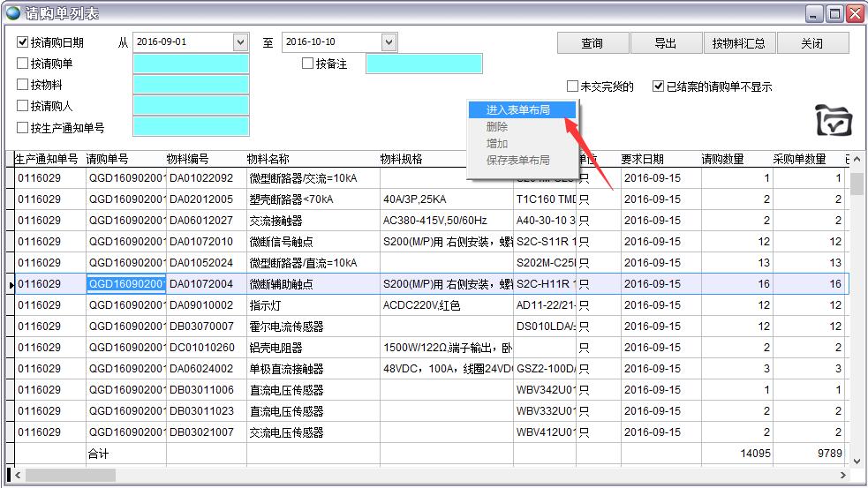Select 进入表单布局 in context menu
868x488 pixels.
pyautogui.click(x=517, y=110)
